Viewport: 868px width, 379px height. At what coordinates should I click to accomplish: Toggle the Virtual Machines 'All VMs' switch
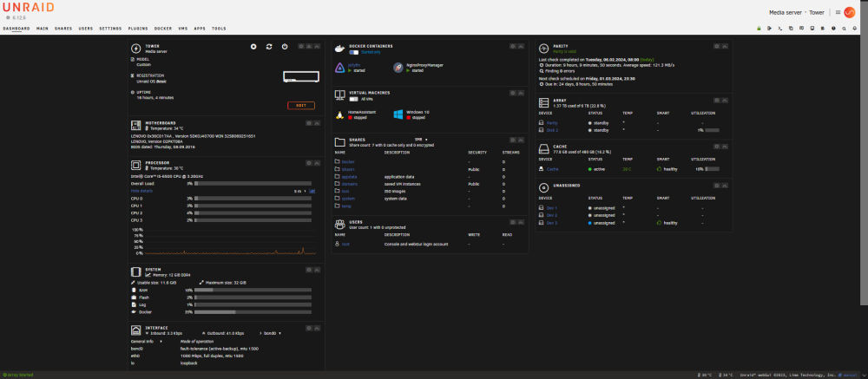click(x=353, y=99)
